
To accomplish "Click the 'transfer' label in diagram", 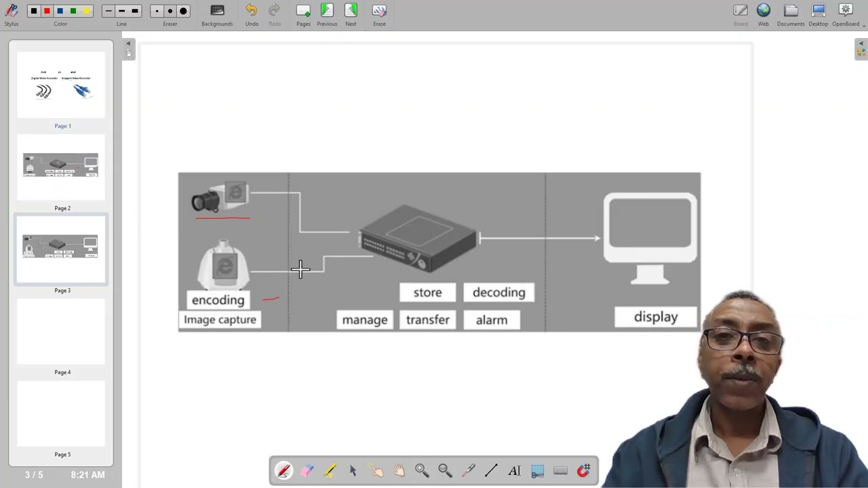I will (427, 319).
